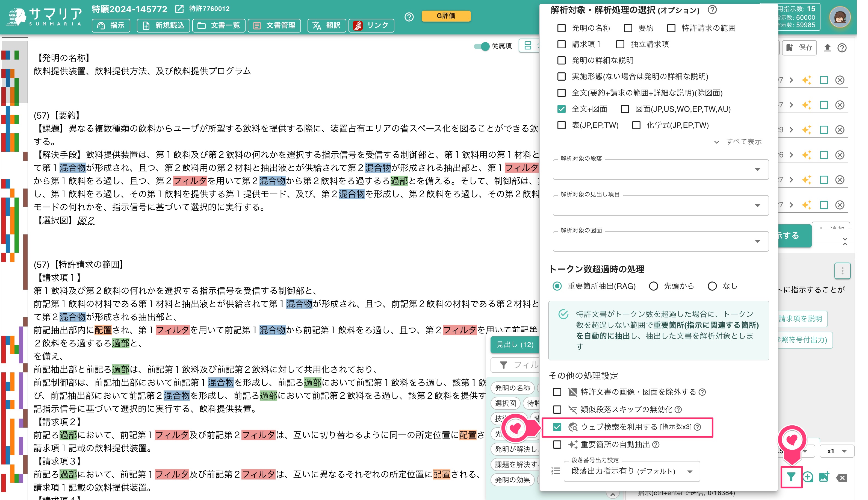Select the 先頭から radio button
The image size is (868, 500).
(654, 286)
